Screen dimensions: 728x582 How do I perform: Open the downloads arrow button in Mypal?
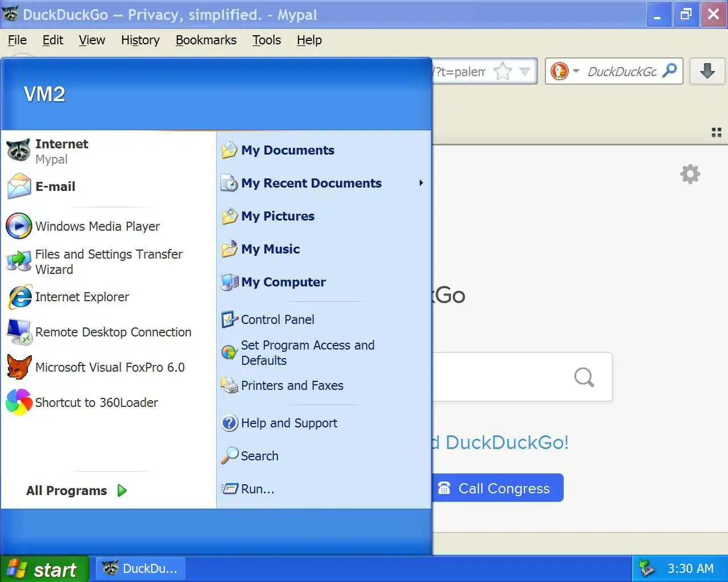tap(708, 71)
